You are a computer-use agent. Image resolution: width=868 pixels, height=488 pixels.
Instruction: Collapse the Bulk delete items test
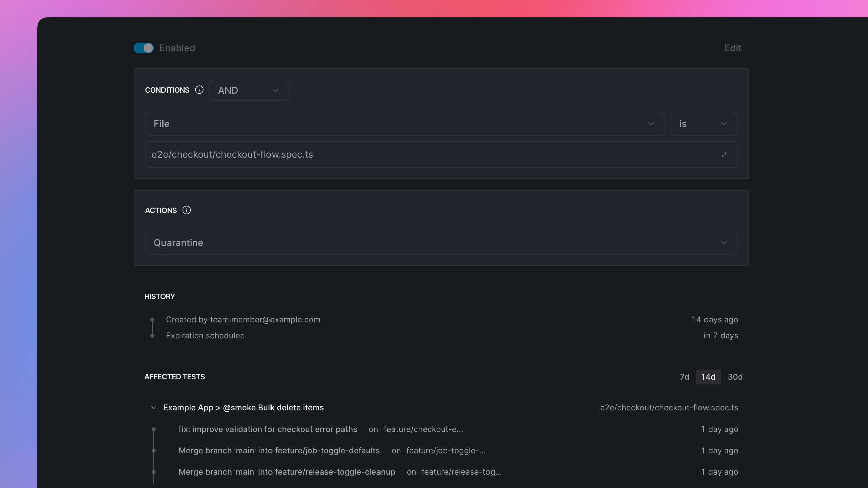pyautogui.click(x=154, y=408)
